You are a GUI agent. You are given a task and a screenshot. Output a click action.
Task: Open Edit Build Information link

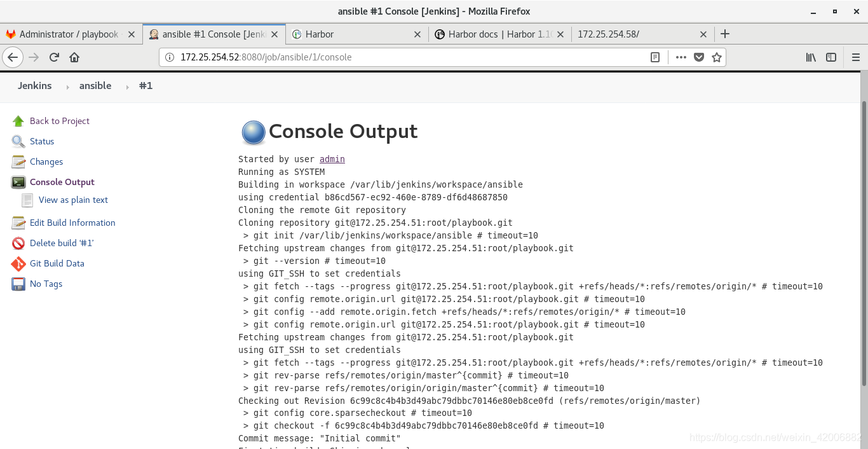pos(72,223)
